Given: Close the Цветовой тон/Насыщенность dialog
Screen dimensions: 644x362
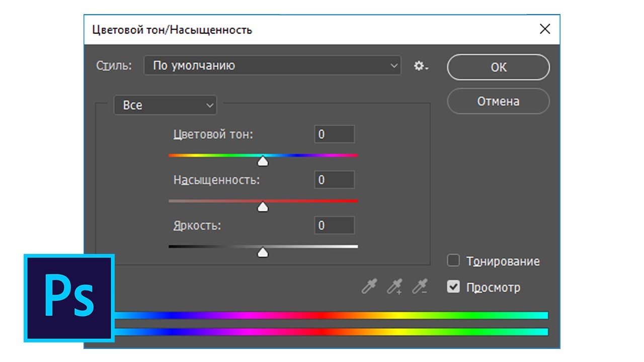Looking at the screenshot, I should (x=545, y=29).
